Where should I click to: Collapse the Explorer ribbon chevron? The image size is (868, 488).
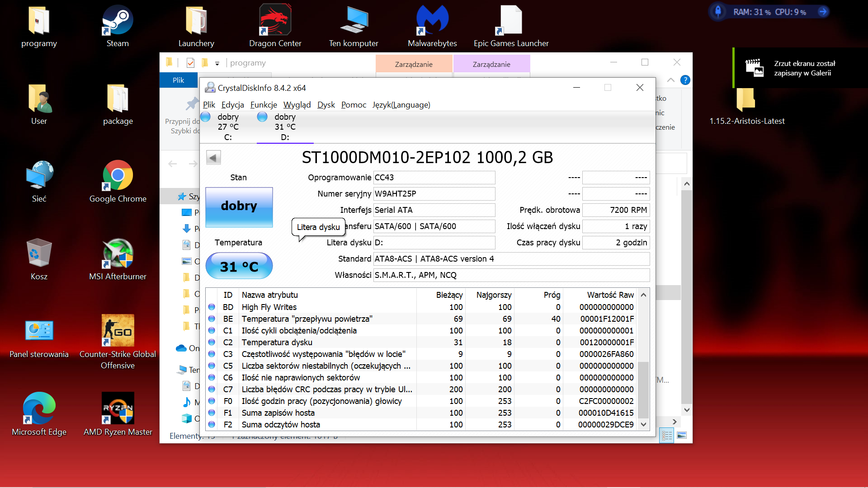click(x=671, y=80)
